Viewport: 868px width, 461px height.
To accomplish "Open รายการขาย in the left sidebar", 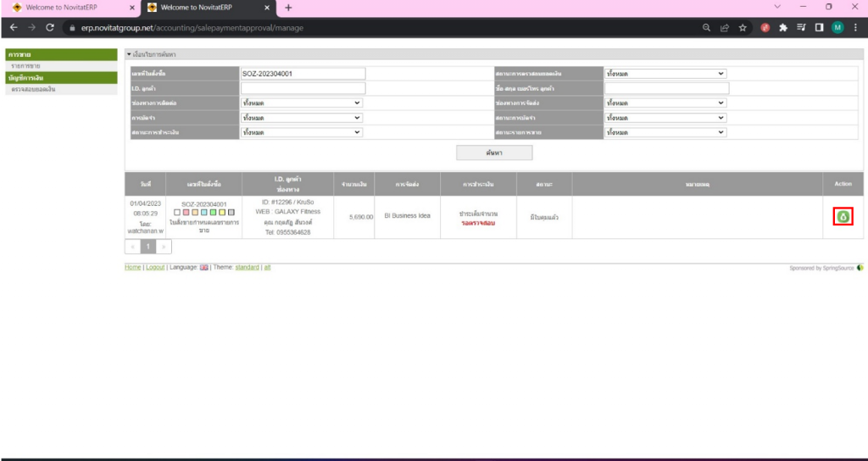I will 25,66.
